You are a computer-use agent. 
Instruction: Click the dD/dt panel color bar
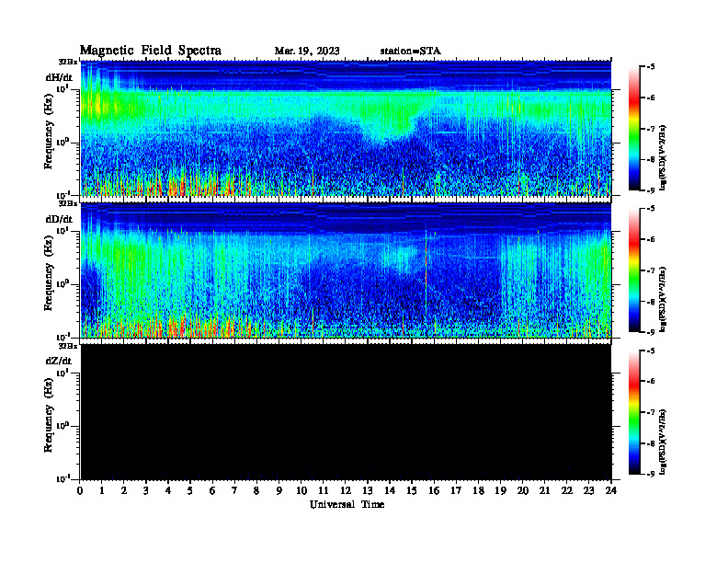(x=634, y=270)
